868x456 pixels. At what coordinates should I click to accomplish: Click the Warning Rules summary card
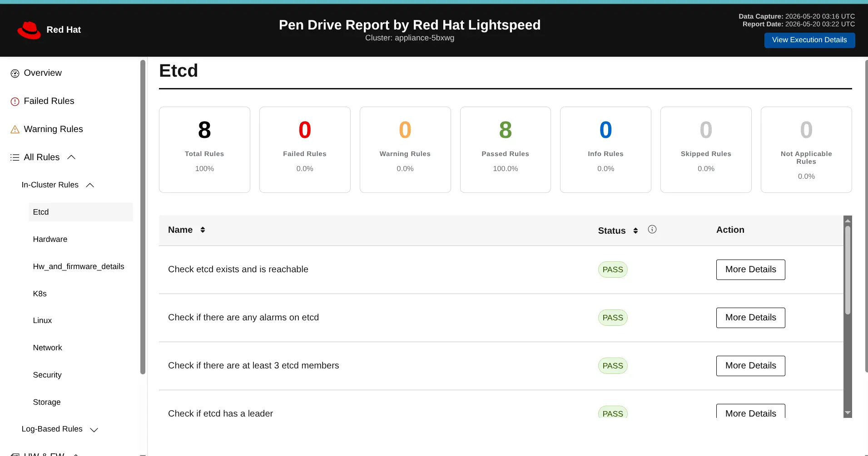405,150
